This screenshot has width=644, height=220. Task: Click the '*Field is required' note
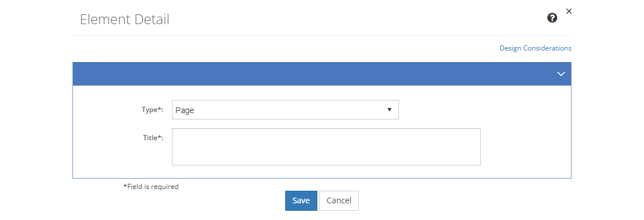[x=151, y=186]
